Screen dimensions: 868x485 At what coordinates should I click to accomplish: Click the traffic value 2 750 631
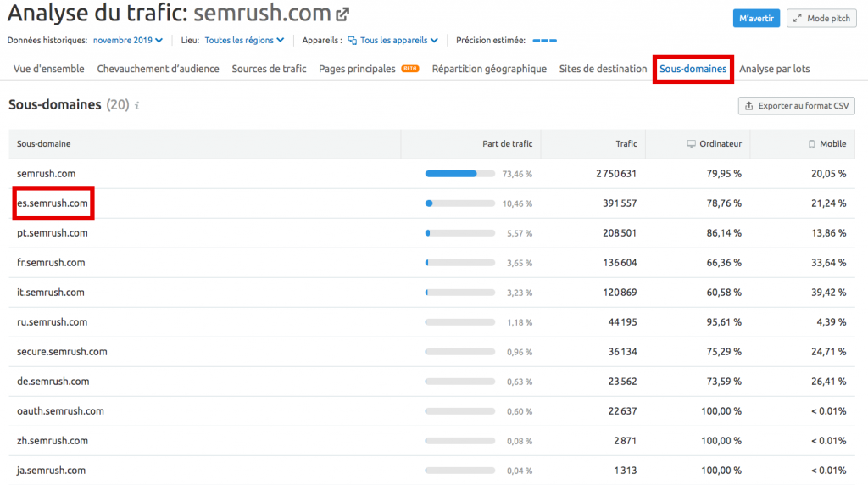pyautogui.click(x=616, y=174)
